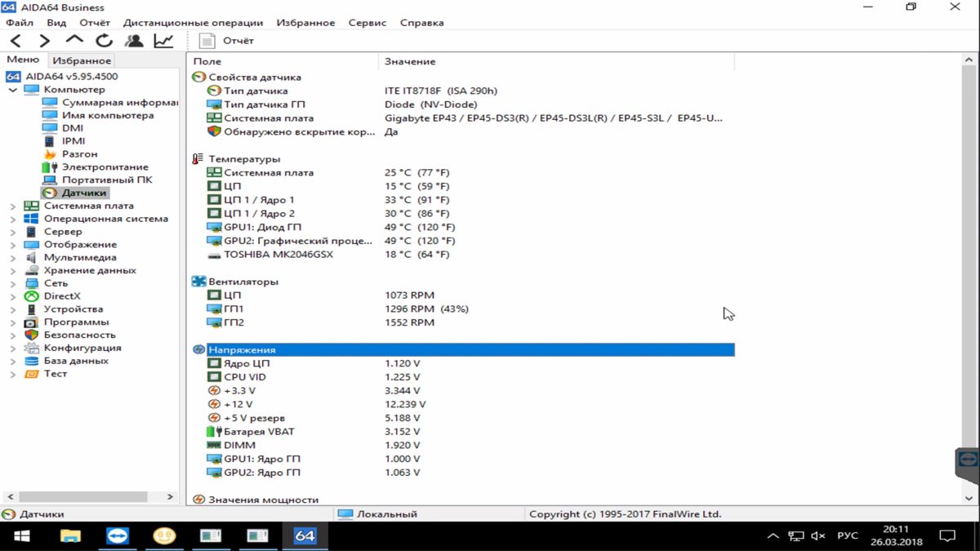Click the Безопасность shield icon

coord(31,335)
